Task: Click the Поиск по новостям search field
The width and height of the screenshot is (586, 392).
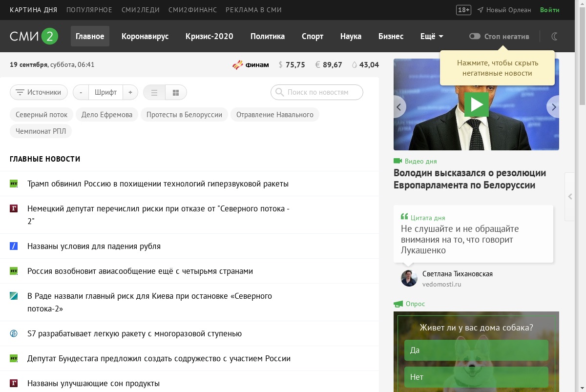Action: pyautogui.click(x=317, y=92)
